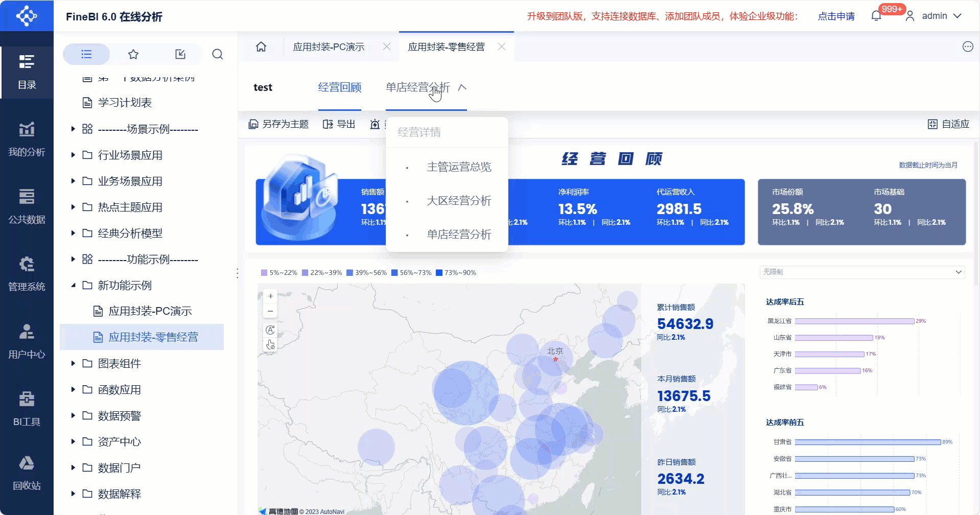Expand the 图表组件 folder
The width and height of the screenshot is (980, 515).
[x=73, y=363]
